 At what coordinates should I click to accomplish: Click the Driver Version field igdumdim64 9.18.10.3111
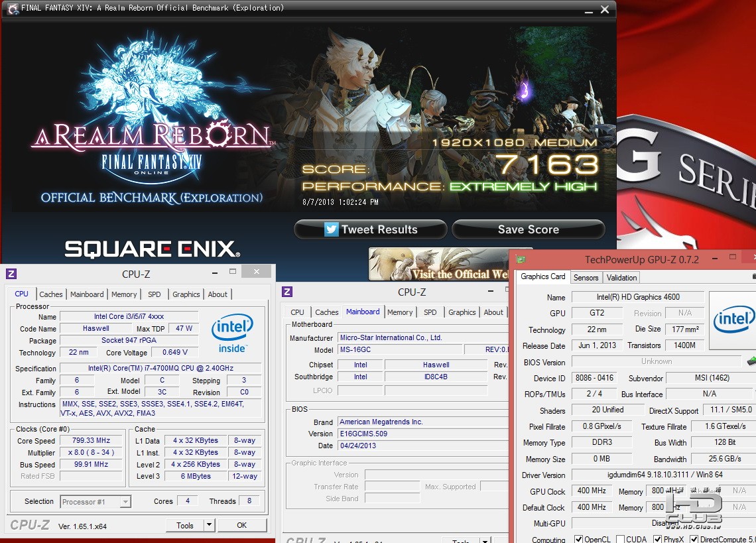665,475
